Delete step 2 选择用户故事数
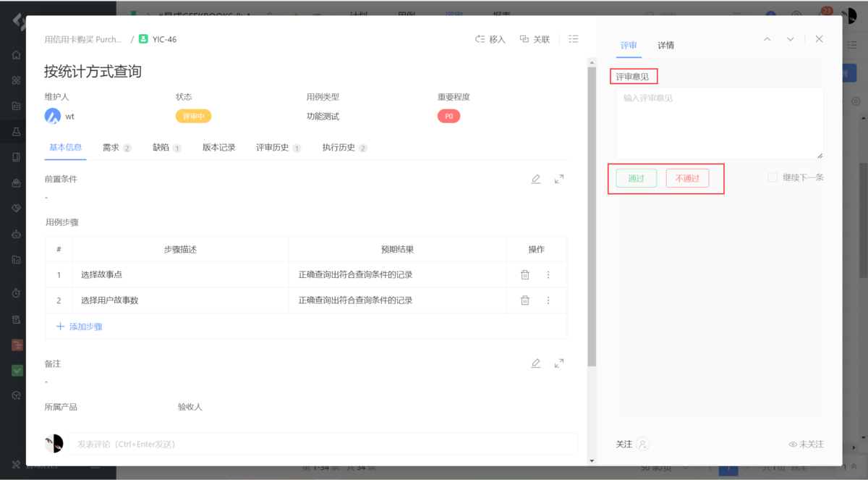The height and width of the screenshot is (480, 868). pos(525,300)
